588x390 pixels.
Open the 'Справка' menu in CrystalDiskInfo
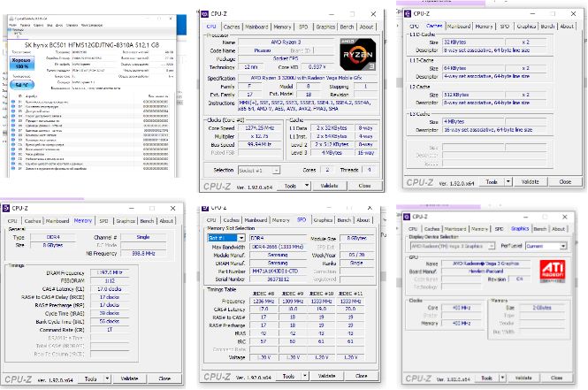72,25
